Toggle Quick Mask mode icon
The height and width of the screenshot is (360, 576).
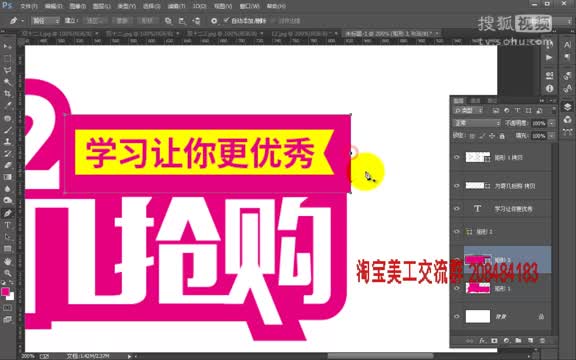[7, 308]
